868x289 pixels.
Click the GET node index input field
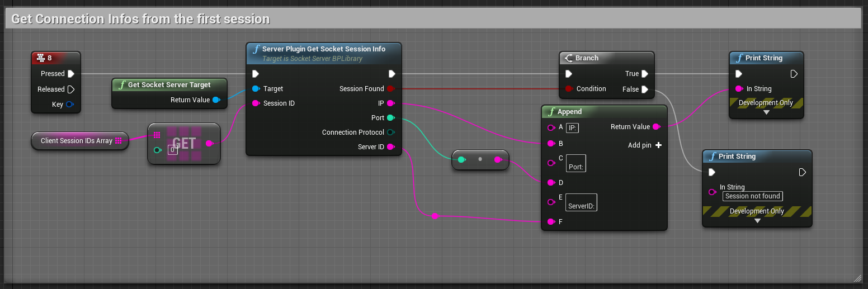pos(173,150)
